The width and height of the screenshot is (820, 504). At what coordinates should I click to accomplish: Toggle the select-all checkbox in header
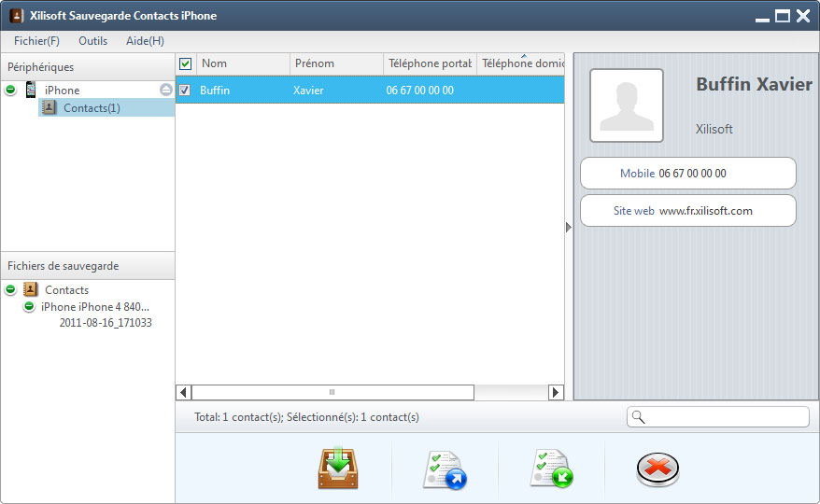[x=185, y=63]
